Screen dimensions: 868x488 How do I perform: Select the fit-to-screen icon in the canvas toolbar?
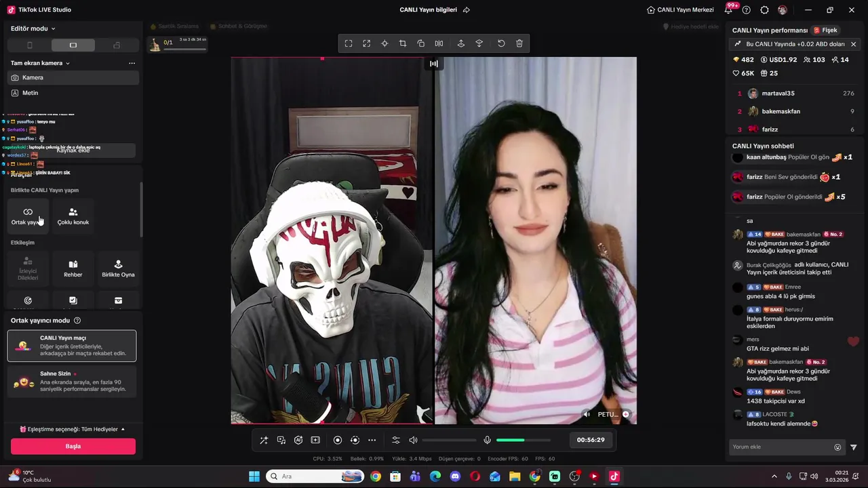click(349, 43)
